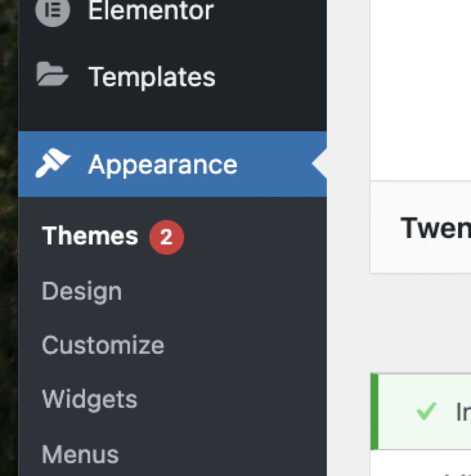Open the Widgets submenu link
The image size is (471, 476).
[90, 399]
